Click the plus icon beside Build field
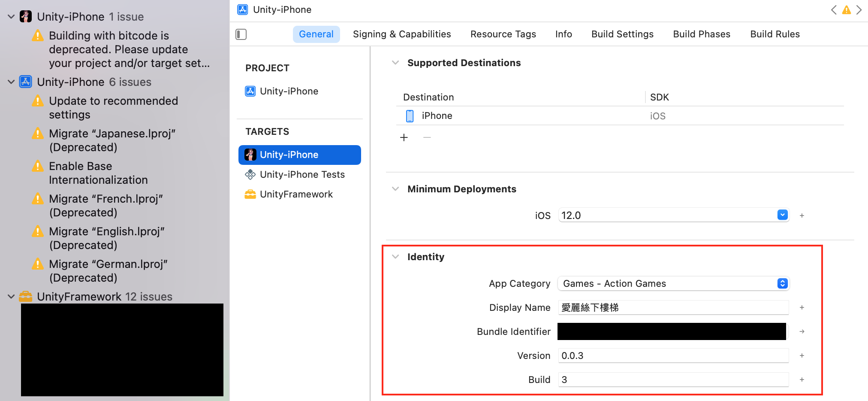The height and width of the screenshot is (401, 868). point(802,380)
